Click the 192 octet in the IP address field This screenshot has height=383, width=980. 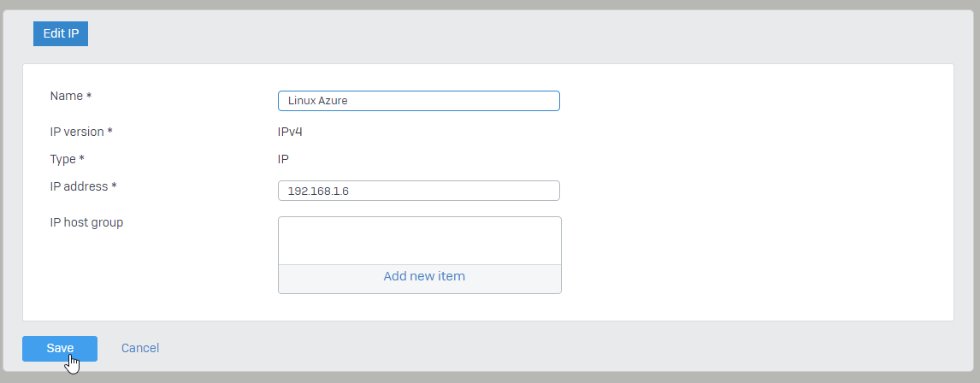[x=296, y=191]
